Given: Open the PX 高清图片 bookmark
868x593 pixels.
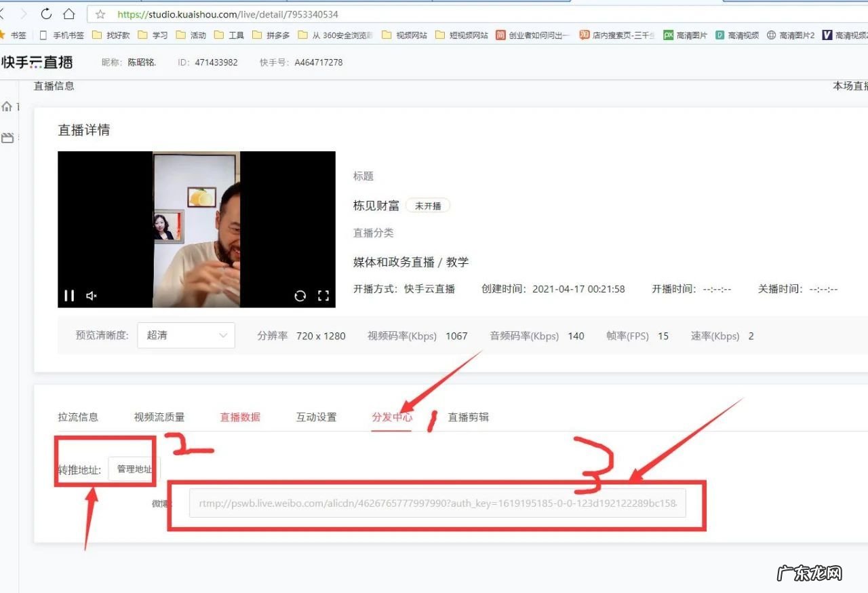Looking at the screenshot, I should pos(685,35).
